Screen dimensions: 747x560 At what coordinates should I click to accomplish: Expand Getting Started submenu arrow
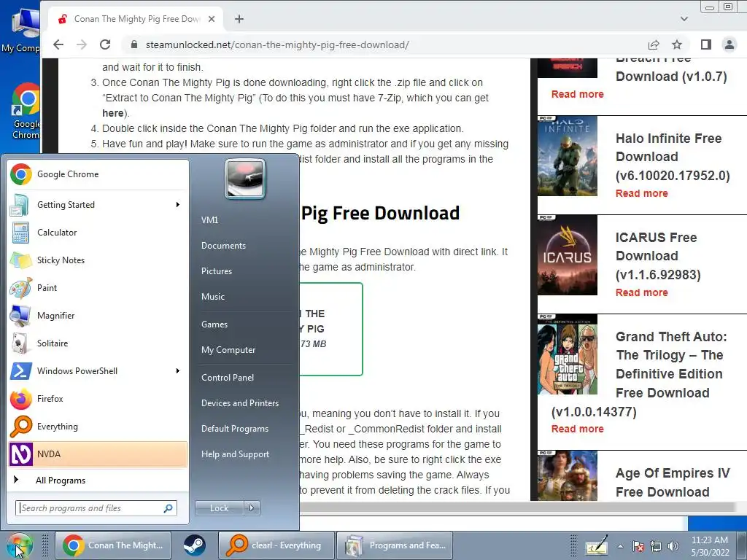pyautogui.click(x=178, y=205)
